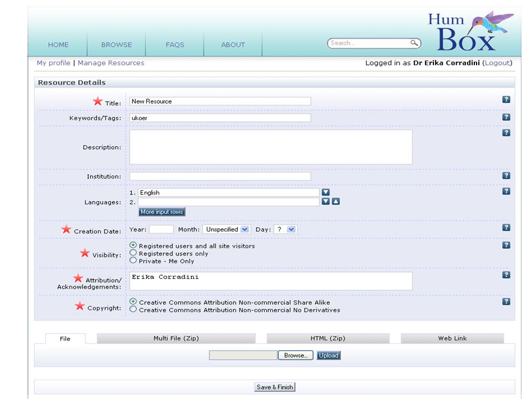
Task: Click the Keywords/Tags field containing ukoer
Action: click(220, 117)
